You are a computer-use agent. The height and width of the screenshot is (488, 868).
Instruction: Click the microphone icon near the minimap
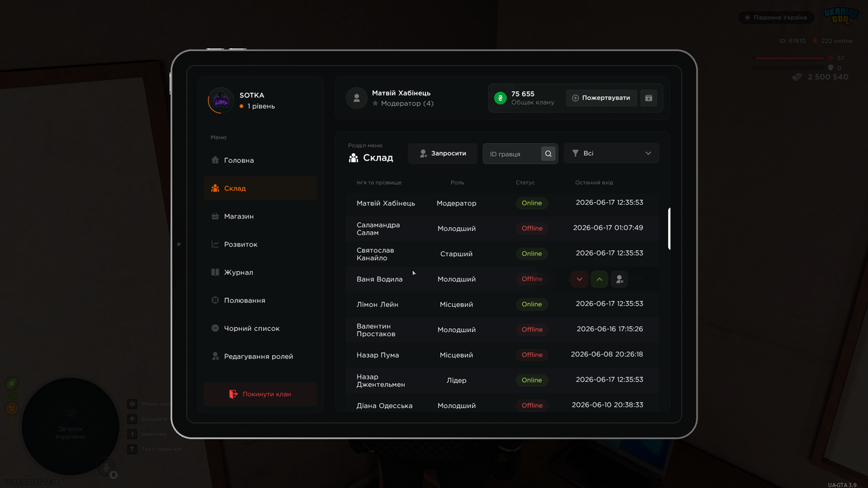pyautogui.click(x=105, y=466)
